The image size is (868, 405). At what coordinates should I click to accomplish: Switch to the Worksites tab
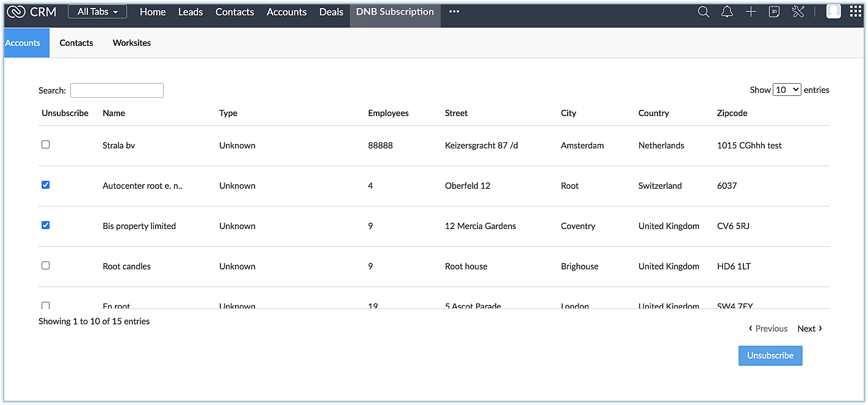(x=132, y=43)
